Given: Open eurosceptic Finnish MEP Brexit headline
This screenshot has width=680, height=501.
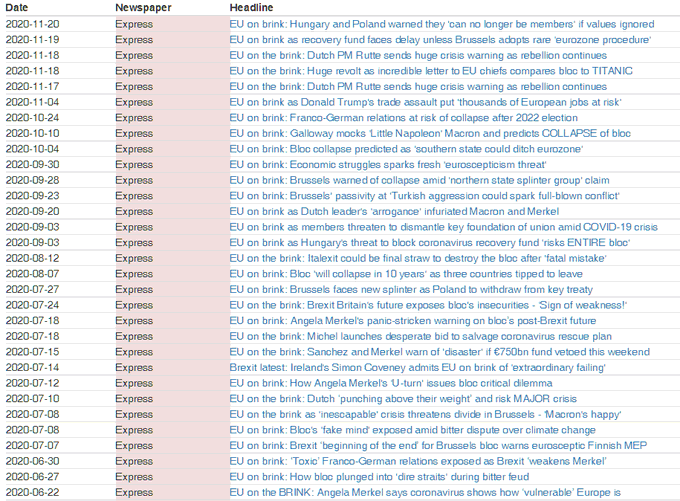Looking at the screenshot, I should click(438, 446).
